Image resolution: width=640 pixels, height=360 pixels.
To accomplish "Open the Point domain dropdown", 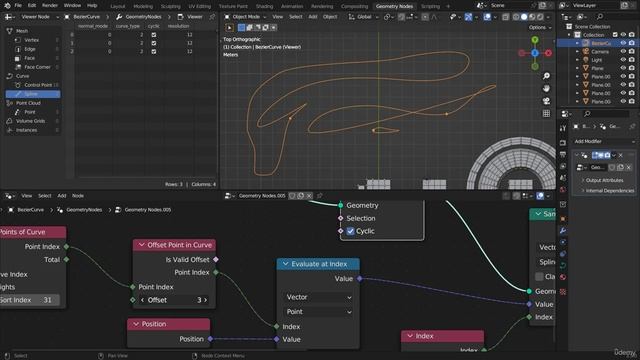I will point(319,312).
